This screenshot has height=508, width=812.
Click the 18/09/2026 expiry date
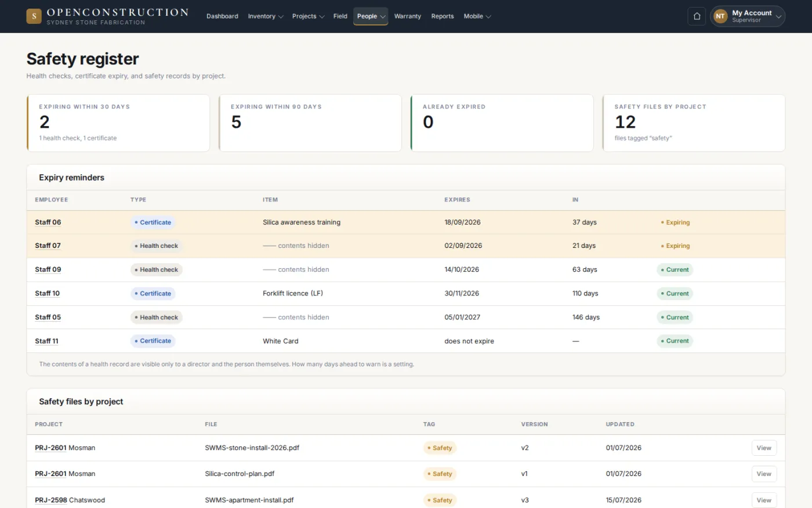click(462, 222)
